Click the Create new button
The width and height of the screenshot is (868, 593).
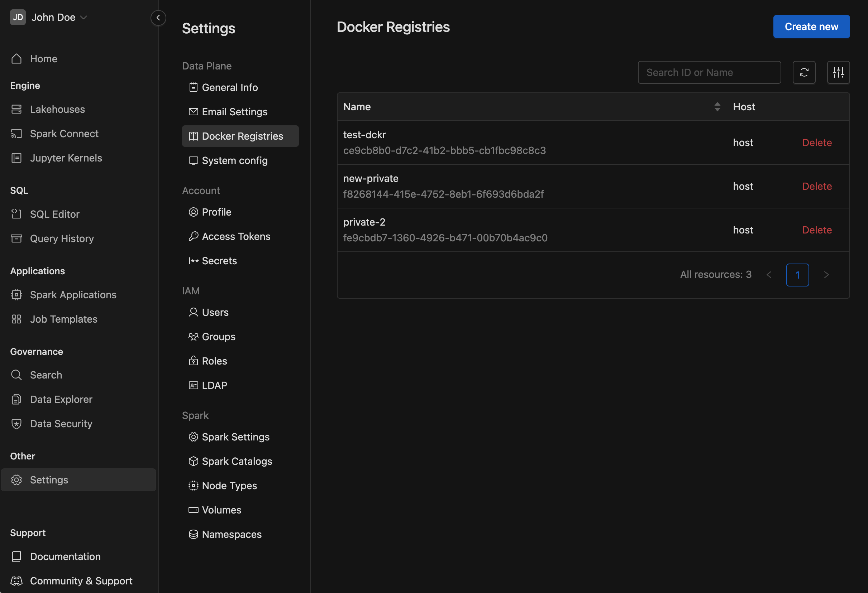[x=811, y=26]
